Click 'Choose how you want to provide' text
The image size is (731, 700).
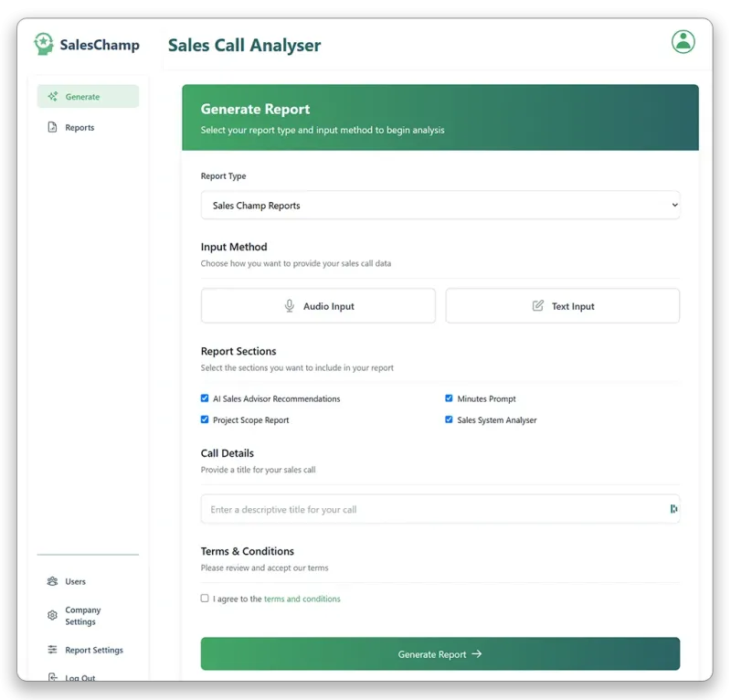295,263
